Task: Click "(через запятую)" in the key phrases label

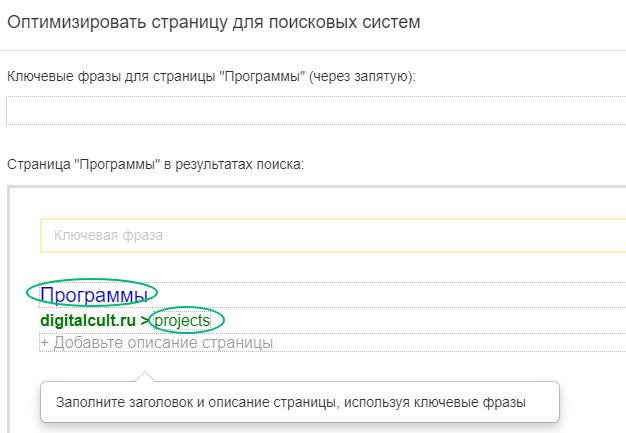Action: [362, 76]
